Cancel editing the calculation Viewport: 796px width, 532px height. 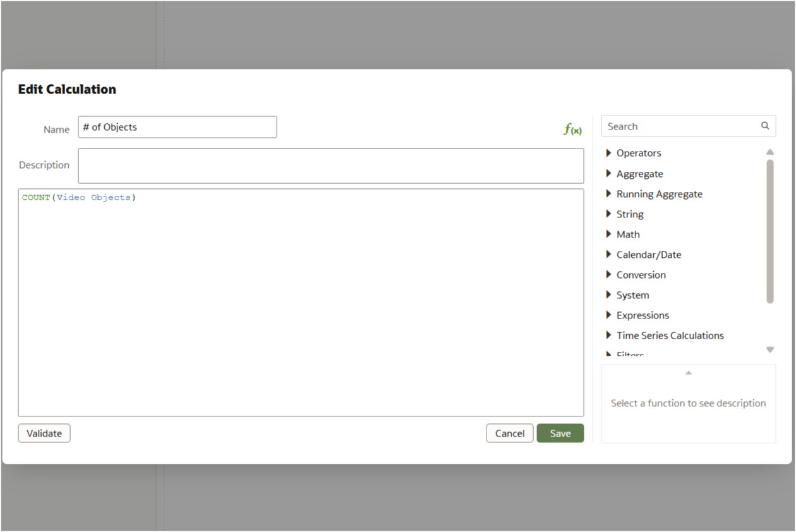coord(510,433)
